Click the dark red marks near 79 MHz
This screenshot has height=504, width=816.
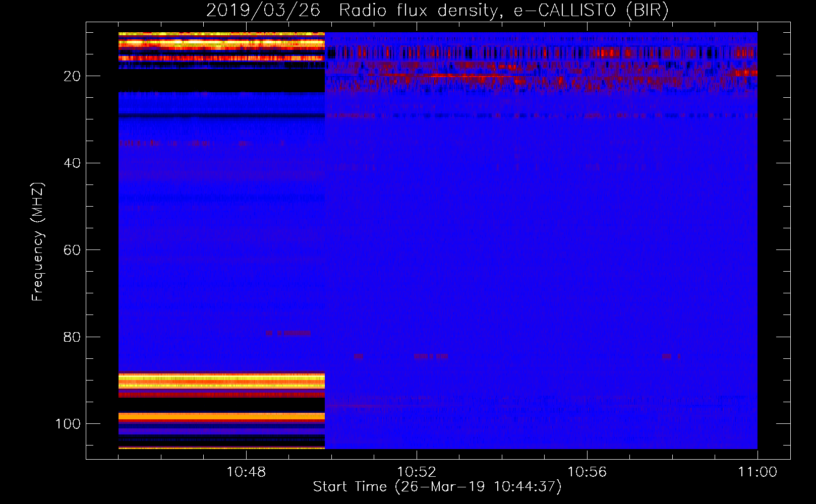[288, 333]
